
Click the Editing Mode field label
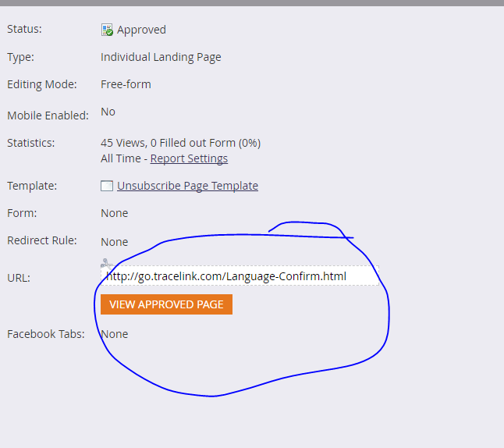42,84
